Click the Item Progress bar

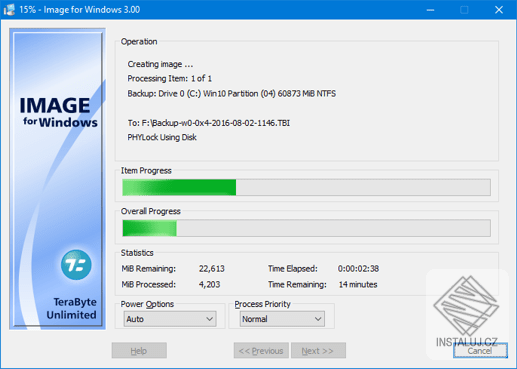pos(306,187)
